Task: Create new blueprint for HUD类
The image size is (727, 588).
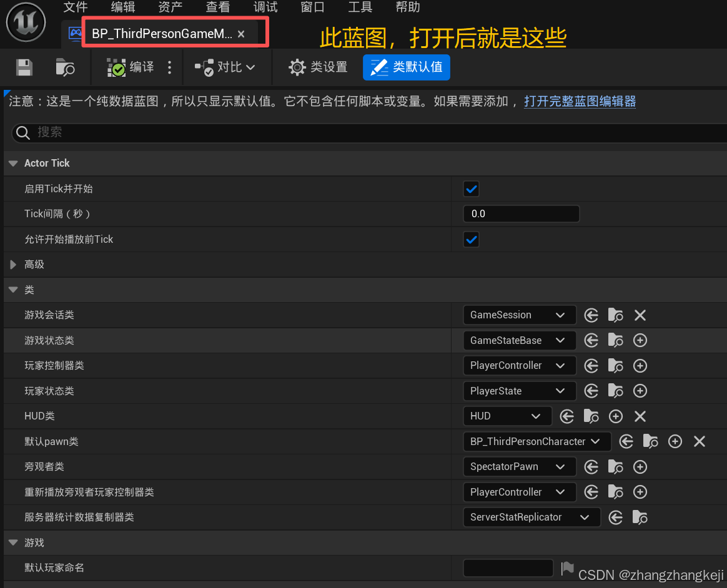Action: point(616,416)
